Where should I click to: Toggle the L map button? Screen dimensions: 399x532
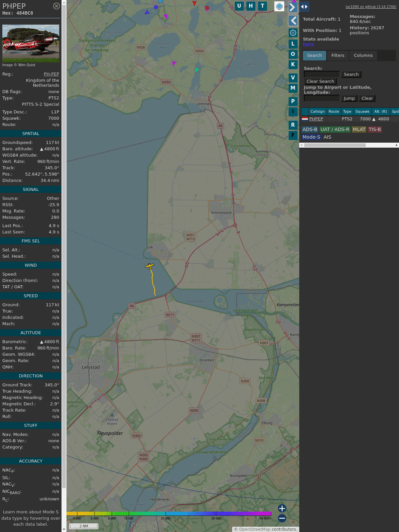pyautogui.click(x=293, y=44)
